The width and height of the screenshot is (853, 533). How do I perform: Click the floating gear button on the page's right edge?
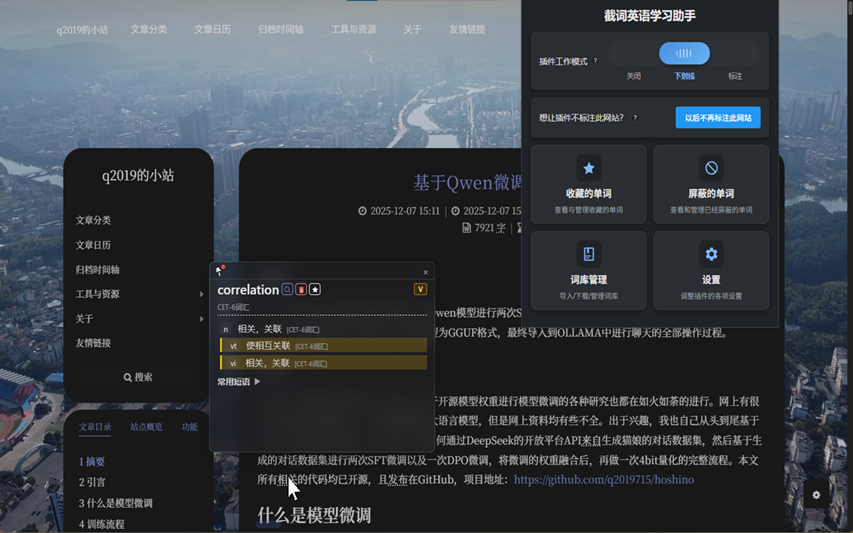[x=816, y=494]
